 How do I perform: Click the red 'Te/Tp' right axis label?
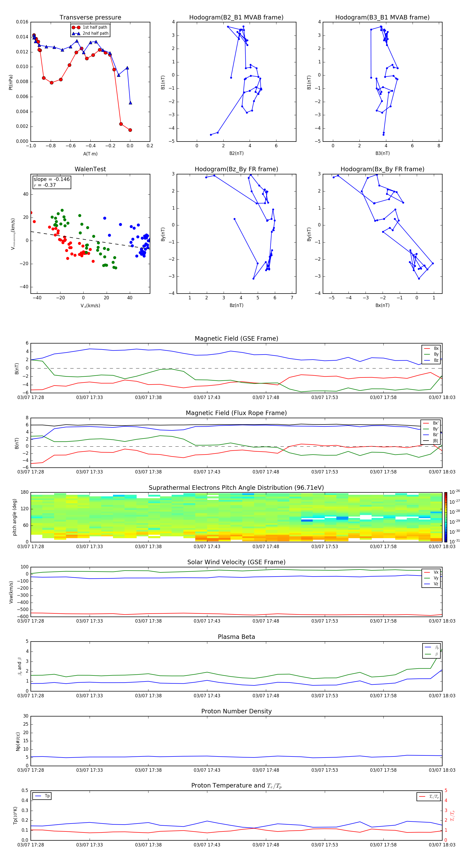point(453,815)
